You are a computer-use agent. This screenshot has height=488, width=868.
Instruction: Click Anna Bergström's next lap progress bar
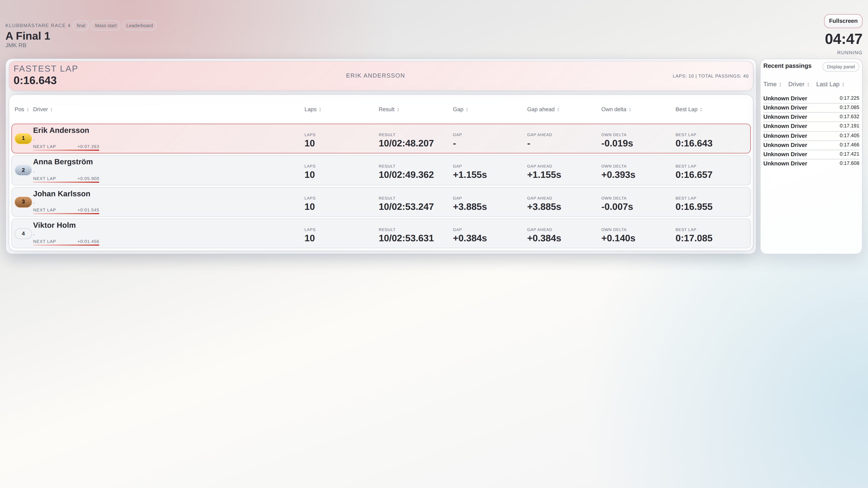(x=66, y=182)
